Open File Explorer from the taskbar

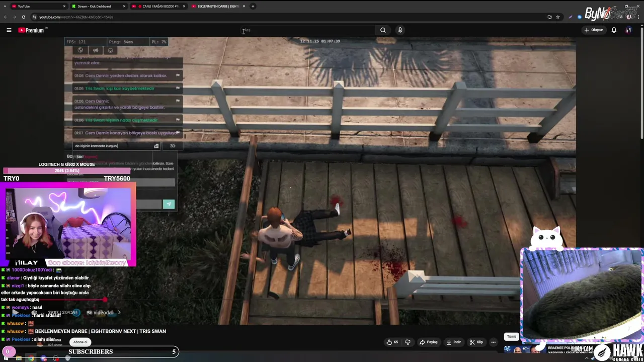(19, 358)
